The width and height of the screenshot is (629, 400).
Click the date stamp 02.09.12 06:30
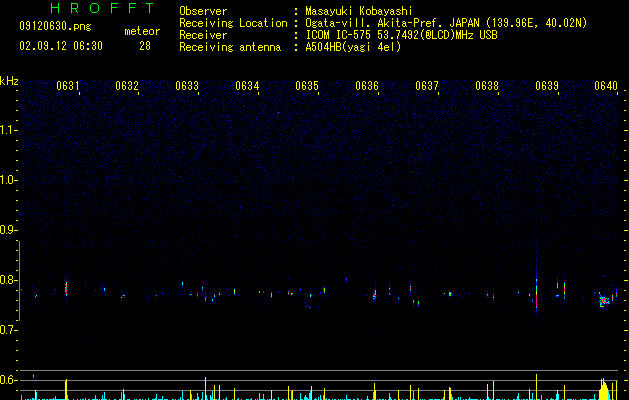click(61, 46)
